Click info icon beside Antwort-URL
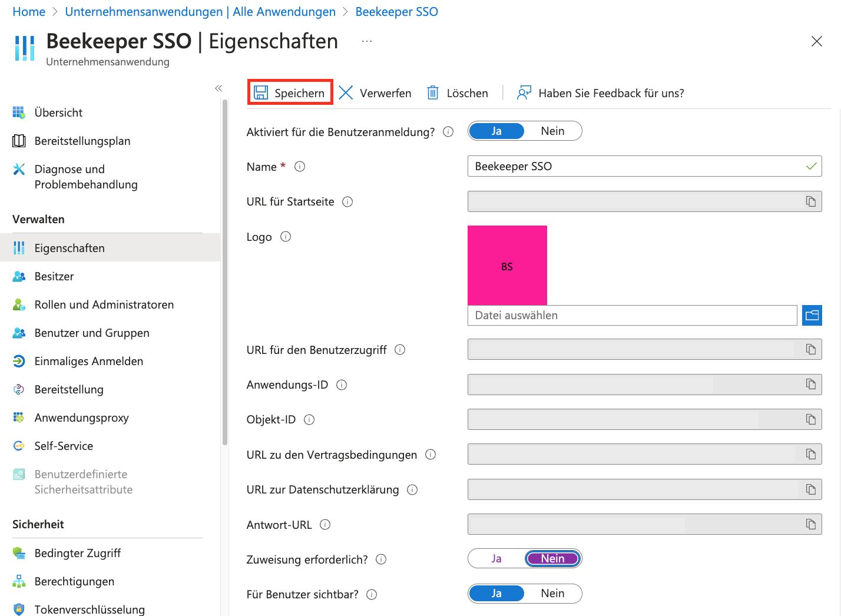841x616 pixels. pos(325,525)
